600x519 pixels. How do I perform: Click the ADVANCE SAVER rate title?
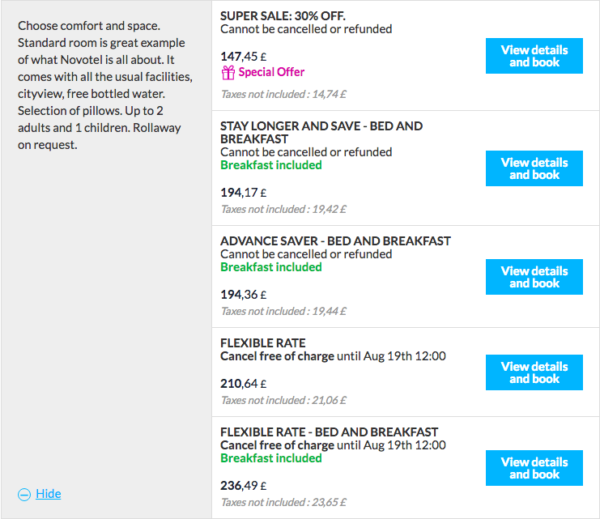[x=335, y=241]
